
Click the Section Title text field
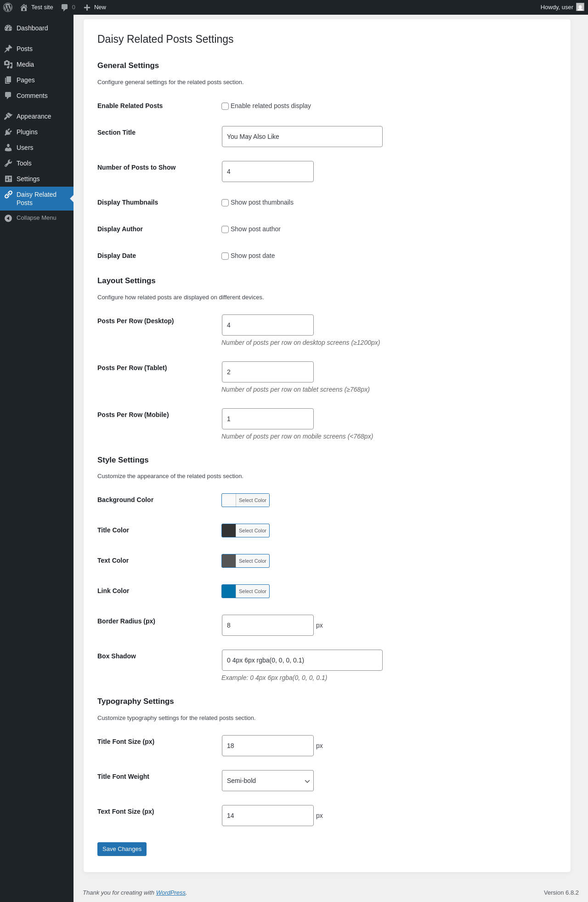(x=302, y=137)
